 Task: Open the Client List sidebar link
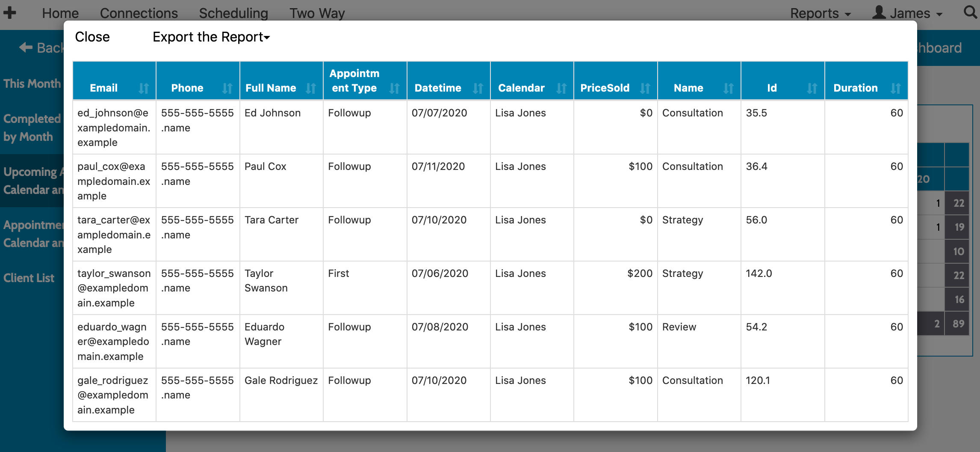pos(29,278)
